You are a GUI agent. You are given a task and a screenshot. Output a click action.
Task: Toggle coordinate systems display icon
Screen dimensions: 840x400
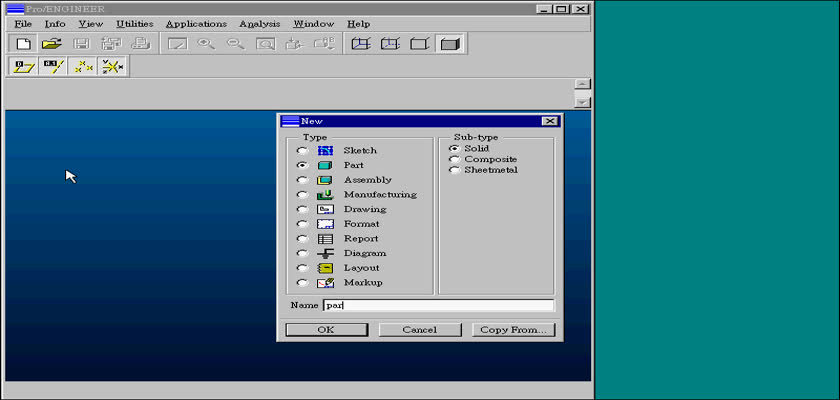112,67
